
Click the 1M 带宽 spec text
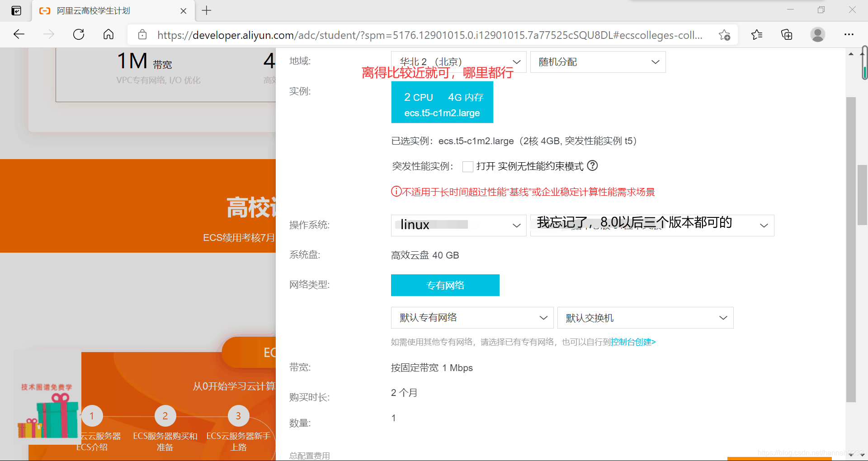click(x=144, y=61)
